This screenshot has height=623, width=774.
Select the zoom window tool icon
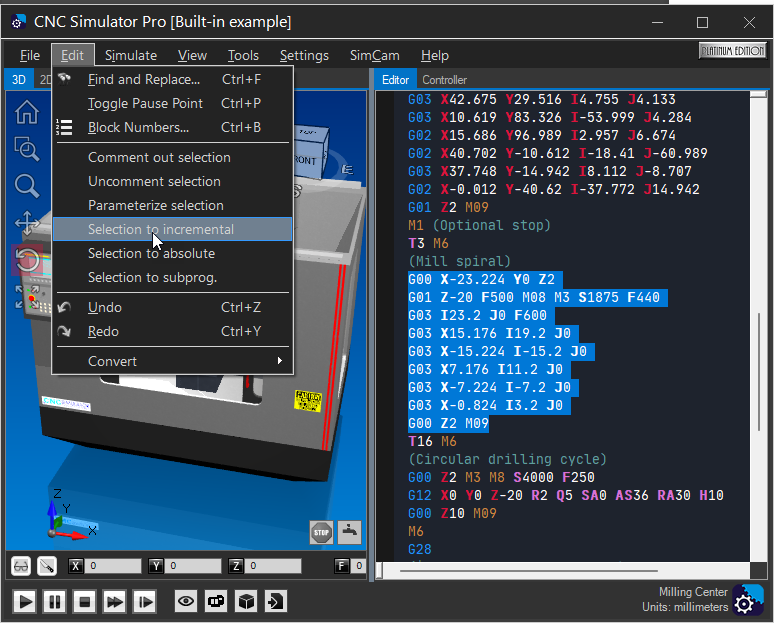(x=27, y=149)
